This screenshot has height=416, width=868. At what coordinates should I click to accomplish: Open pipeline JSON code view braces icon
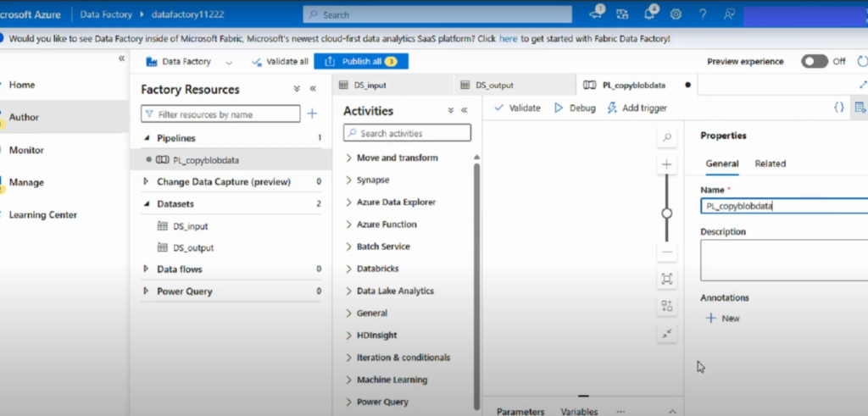tap(839, 108)
